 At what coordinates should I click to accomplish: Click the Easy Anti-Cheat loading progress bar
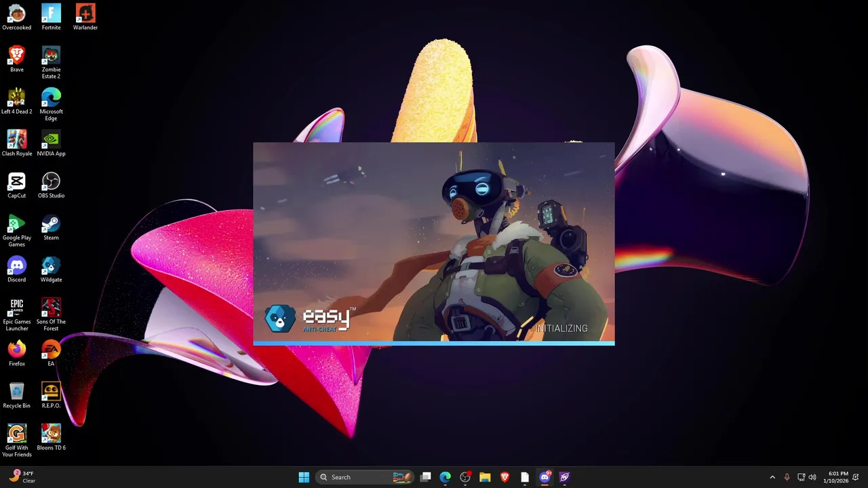coord(434,343)
